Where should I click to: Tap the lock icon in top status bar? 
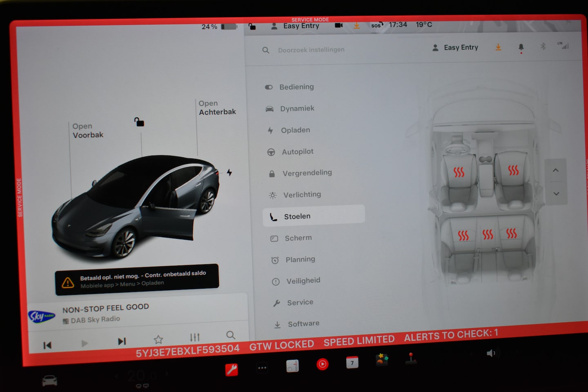(252, 27)
